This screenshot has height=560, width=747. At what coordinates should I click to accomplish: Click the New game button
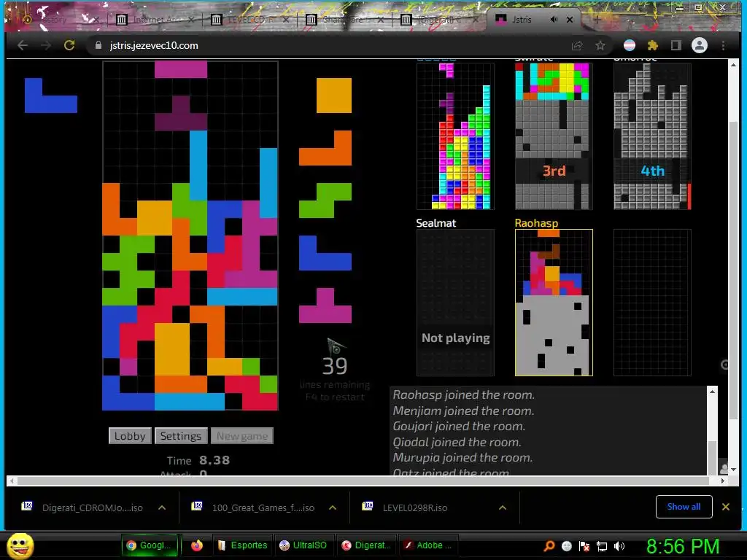242,436
